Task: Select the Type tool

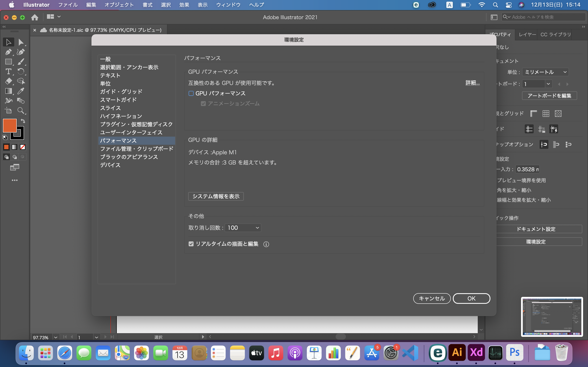Action: 9,72
